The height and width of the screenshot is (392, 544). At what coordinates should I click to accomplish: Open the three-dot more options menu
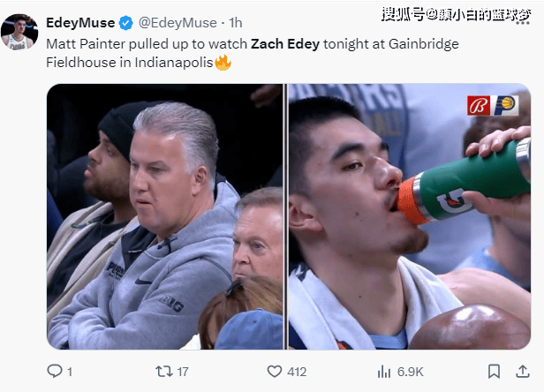523,23
